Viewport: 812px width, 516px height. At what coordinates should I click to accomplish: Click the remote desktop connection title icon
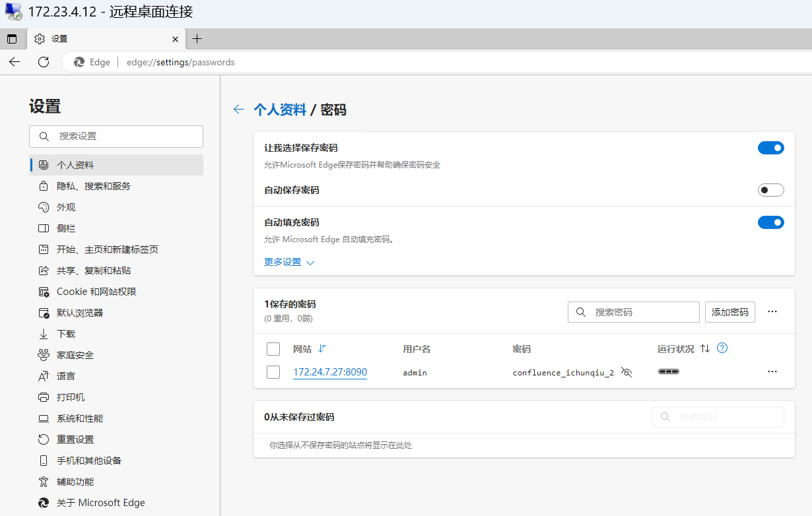pos(13,12)
